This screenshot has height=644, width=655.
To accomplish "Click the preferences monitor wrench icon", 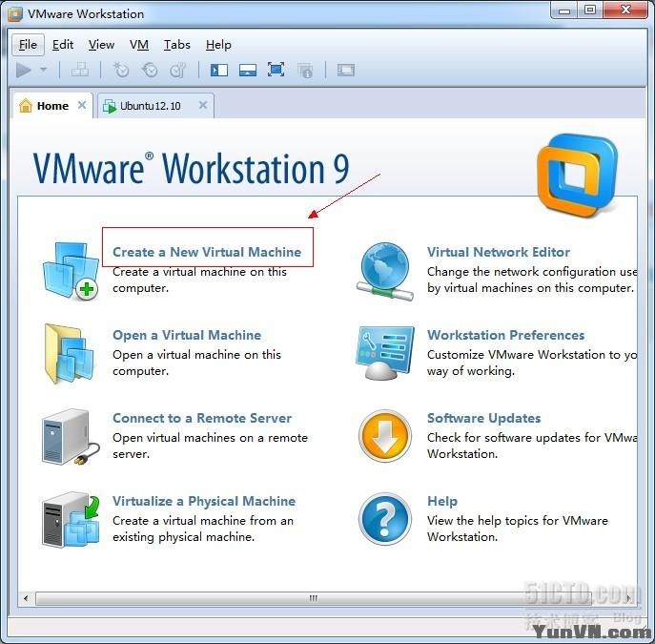I will [x=385, y=353].
